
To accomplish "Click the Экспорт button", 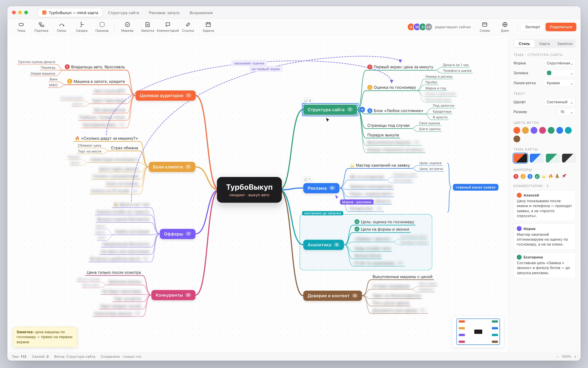I will pyautogui.click(x=533, y=27).
